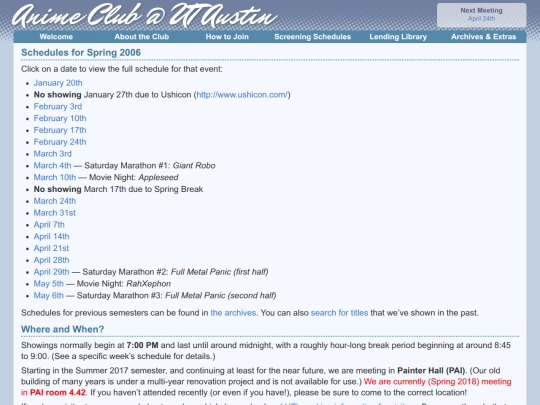Image resolution: width=540 pixels, height=405 pixels.
Task: Open March 4th Saturday Marathon schedule
Action: point(52,166)
